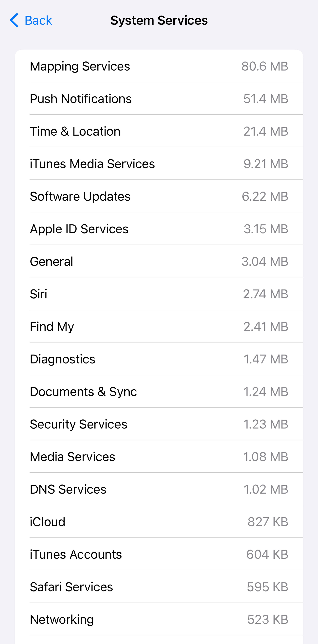Select the Documents & Sync entry
This screenshot has height=644, width=318.
click(x=159, y=392)
